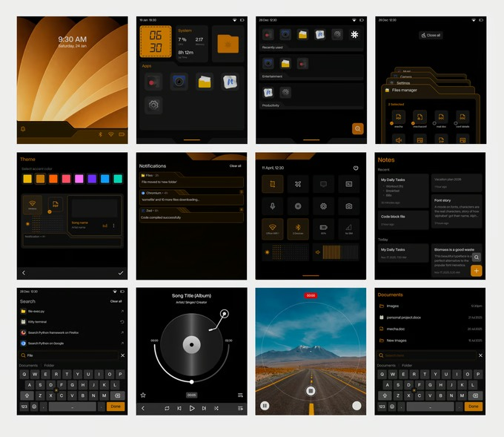Toggle the Wi-Fi tile in quick settings
This screenshot has width=504, height=437.
(x=272, y=229)
